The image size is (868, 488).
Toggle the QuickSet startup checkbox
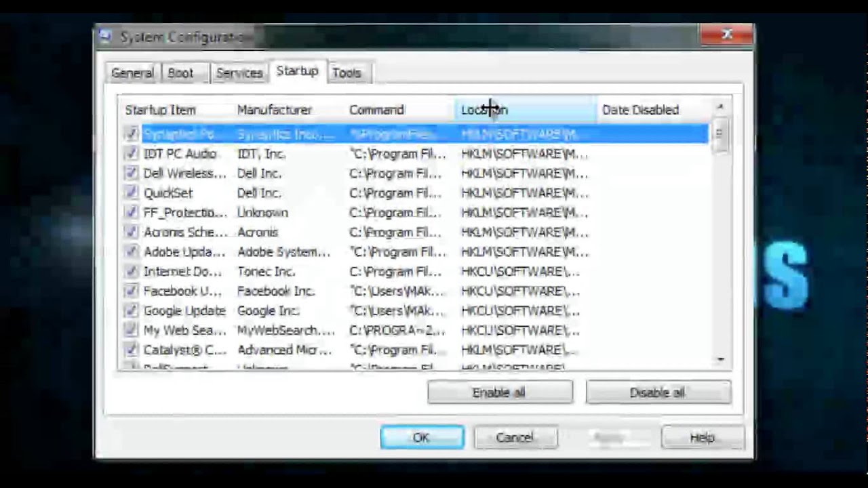point(132,193)
